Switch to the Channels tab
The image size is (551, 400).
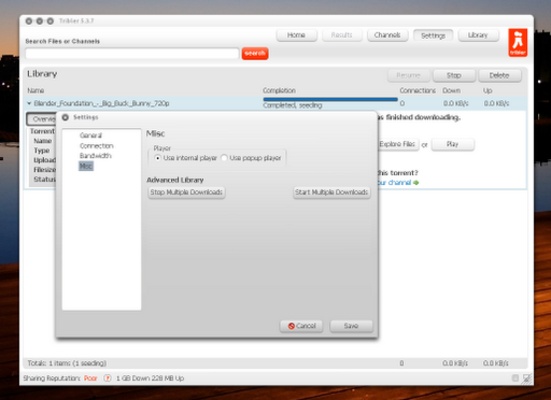click(x=387, y=35)
